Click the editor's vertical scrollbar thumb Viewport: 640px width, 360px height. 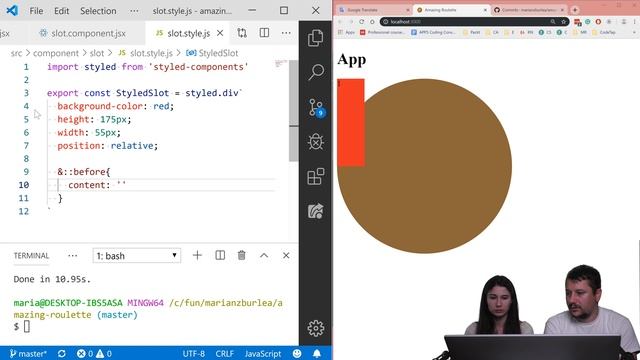pyautogui.click(x=293, y=110)
